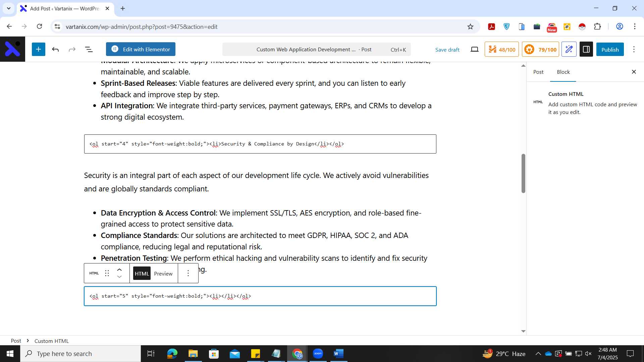
Task: Open the tab search dropdown
Action: tap(9, 8)
